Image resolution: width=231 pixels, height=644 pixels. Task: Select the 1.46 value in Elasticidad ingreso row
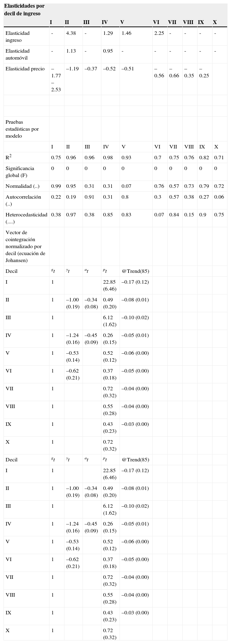pos(126,33)
